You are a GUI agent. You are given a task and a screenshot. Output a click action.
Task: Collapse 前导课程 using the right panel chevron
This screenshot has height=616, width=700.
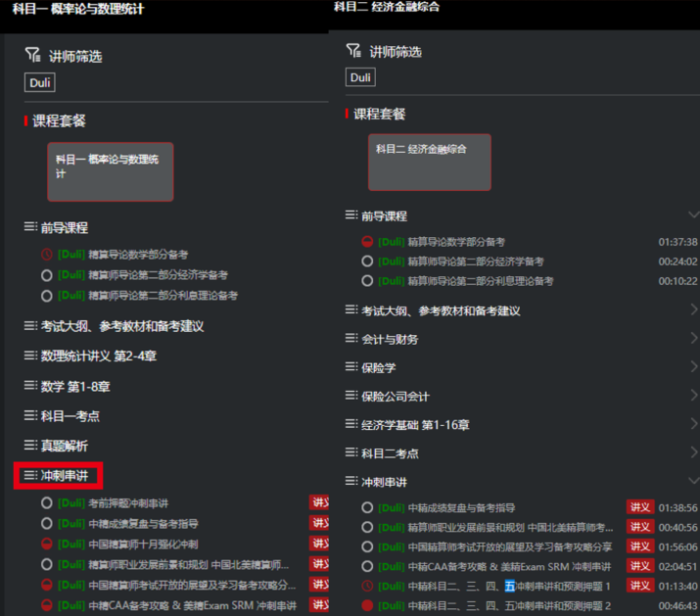click(x=693, y=215)
